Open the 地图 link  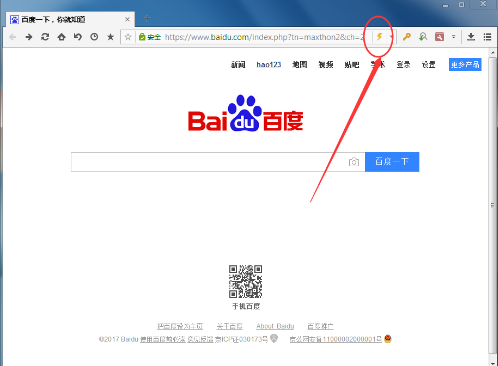tap(300, 65)
